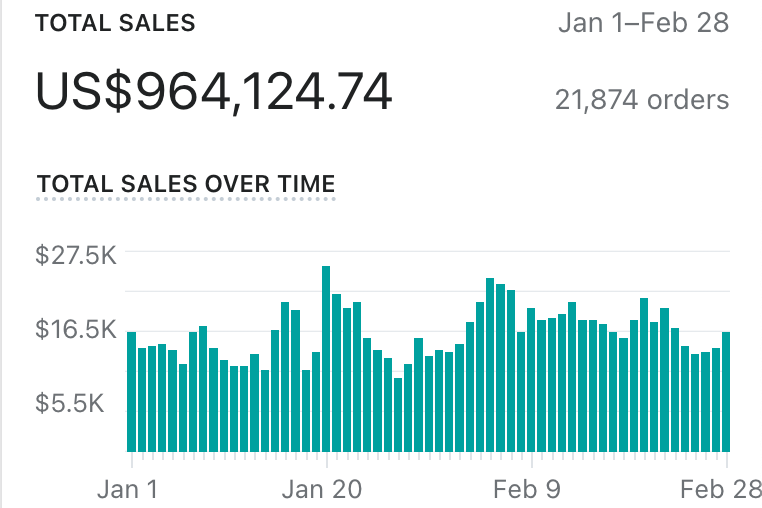Select the $27.5K y-axis label
Image resolution: width=762 pixels, height=508 pixels.
coord(76,256)
